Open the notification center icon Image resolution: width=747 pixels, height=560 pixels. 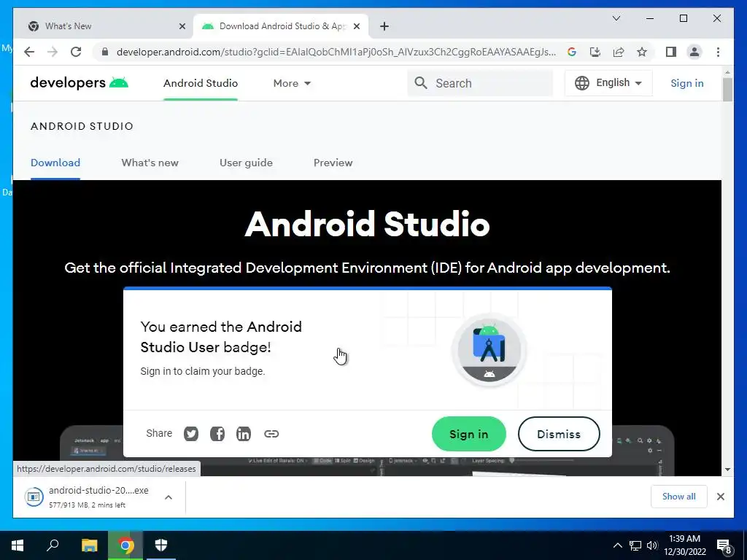pyautogui.click(x=724, y=545)
